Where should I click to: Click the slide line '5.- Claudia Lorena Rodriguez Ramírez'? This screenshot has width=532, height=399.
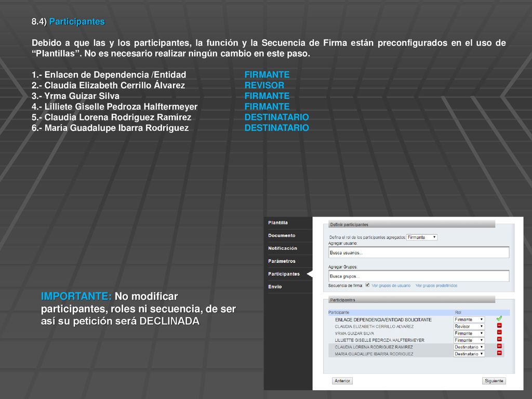tap(112, 117)
